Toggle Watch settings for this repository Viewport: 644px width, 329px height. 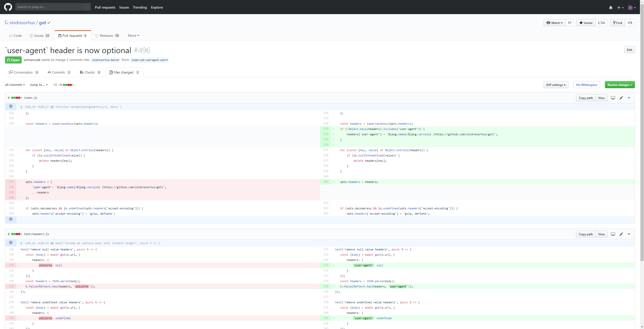tap(554, 23)
